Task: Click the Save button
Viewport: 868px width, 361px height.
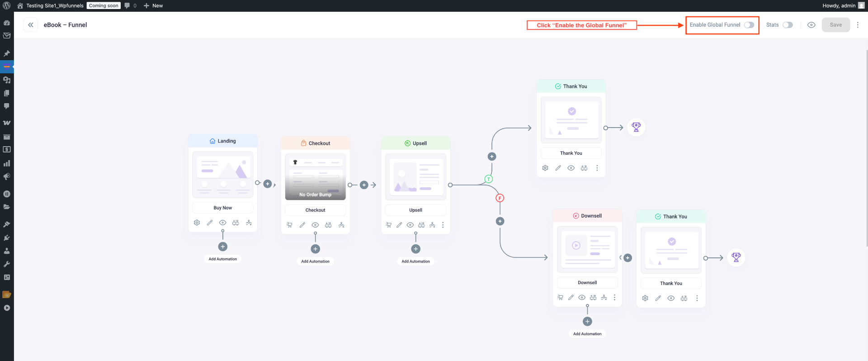Action: coord(836,25)
